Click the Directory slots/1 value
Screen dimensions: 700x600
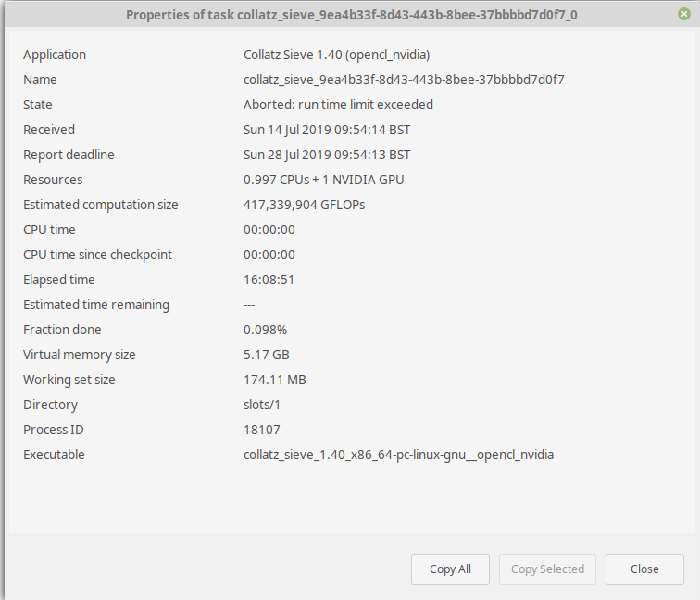tap(262, 405)
